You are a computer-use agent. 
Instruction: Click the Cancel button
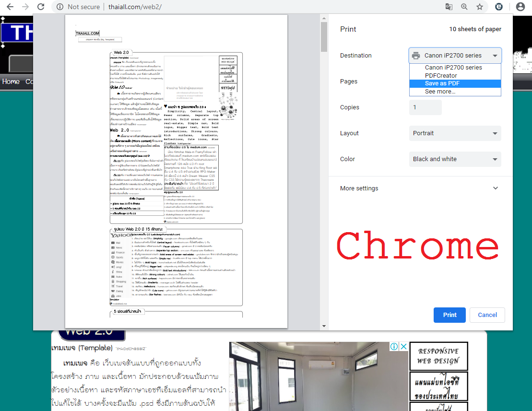[x=487, y=315]
